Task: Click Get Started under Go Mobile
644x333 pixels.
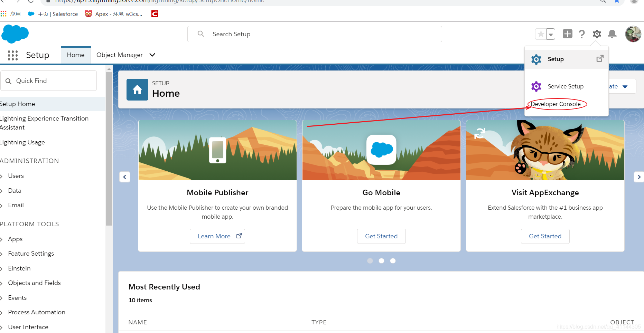Action: (x=381, y=236)
